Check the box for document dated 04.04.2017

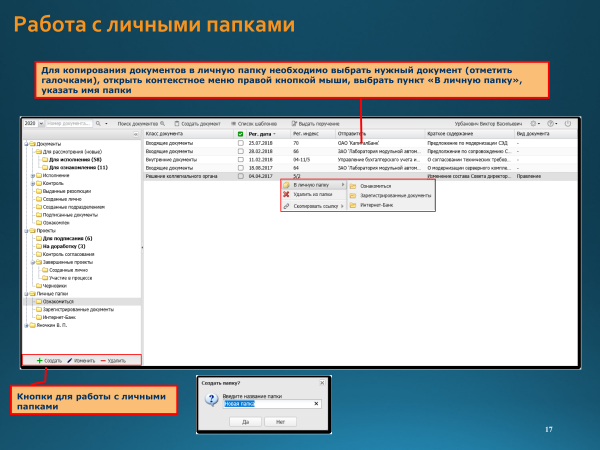point(240,175)
